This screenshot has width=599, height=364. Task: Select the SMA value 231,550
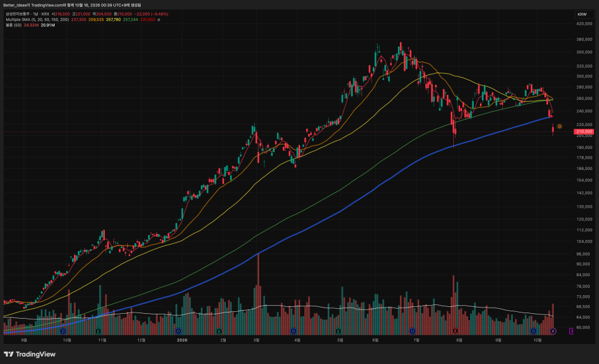click(148, 19)
